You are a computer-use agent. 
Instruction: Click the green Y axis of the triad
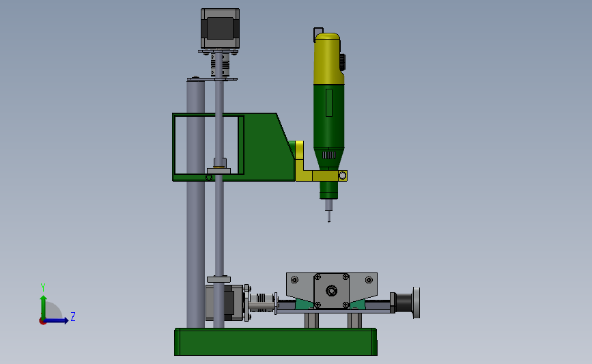[44, 308]
